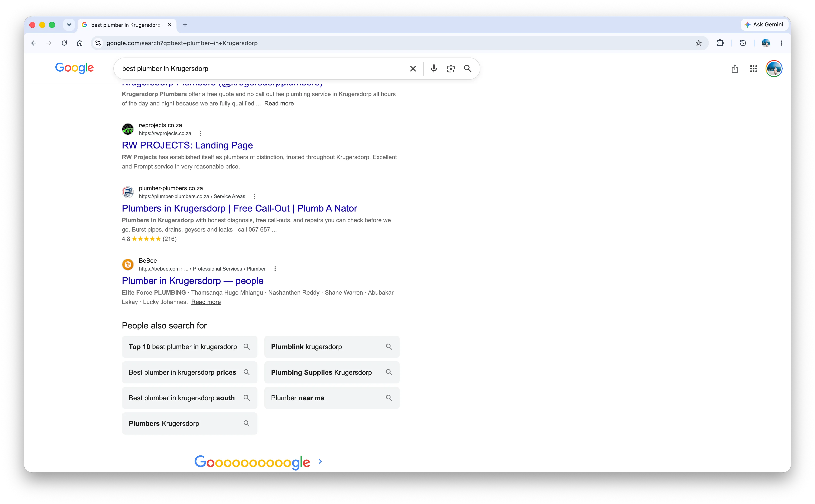View site information icon in address bar
Image resolution: width=815 pixels, height=504 pixels.
click(x=98, y=43)
